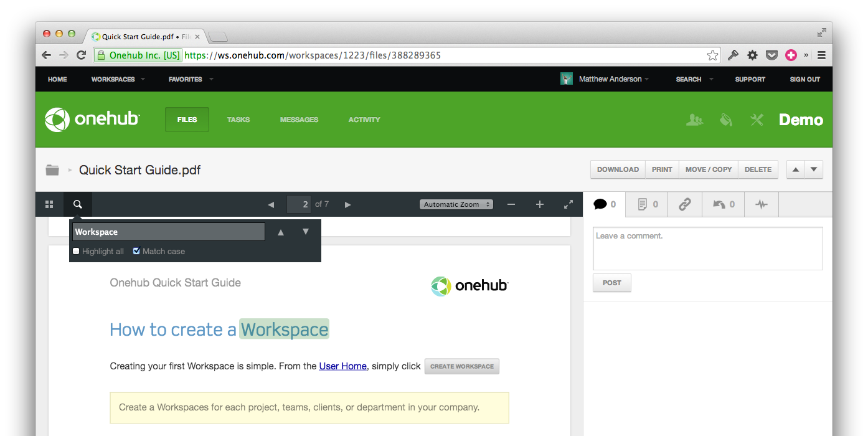The width and height of the screenshot is (868, 436).
Task: Post the comment
Action: [x=611, y=283]
